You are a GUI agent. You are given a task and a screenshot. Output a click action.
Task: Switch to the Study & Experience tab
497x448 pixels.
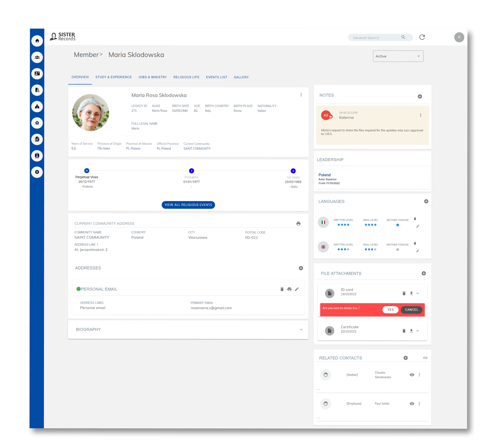[x=113, y=77]
